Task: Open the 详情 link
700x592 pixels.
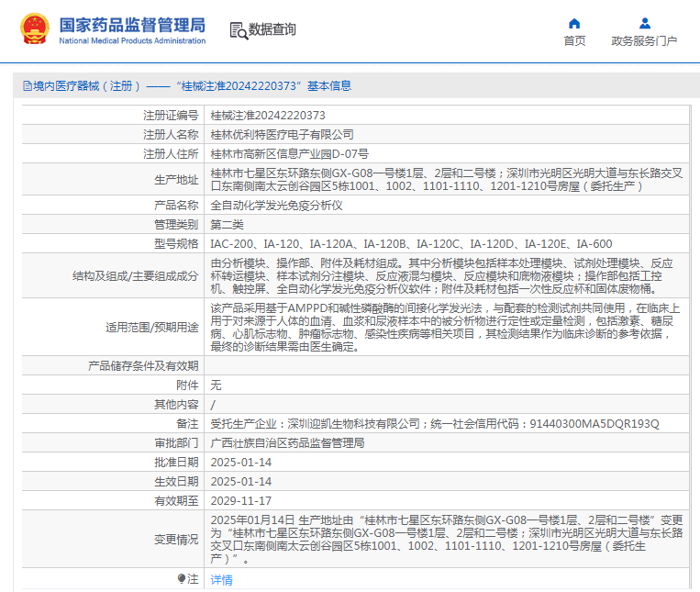Action: (x=221, y=579)
